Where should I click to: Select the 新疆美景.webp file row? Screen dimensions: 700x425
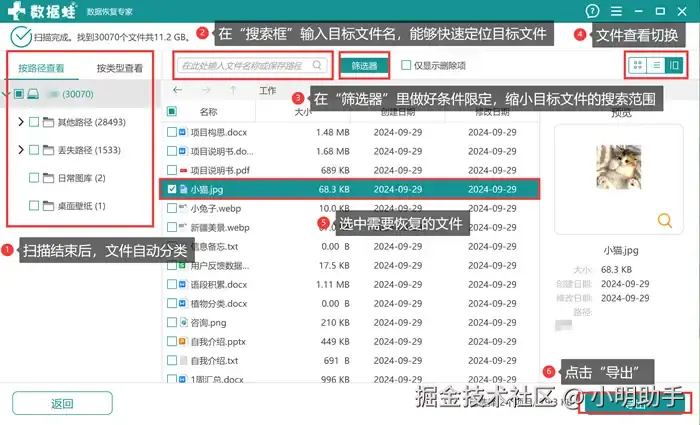pyautogui.click(x=350, y=227)
